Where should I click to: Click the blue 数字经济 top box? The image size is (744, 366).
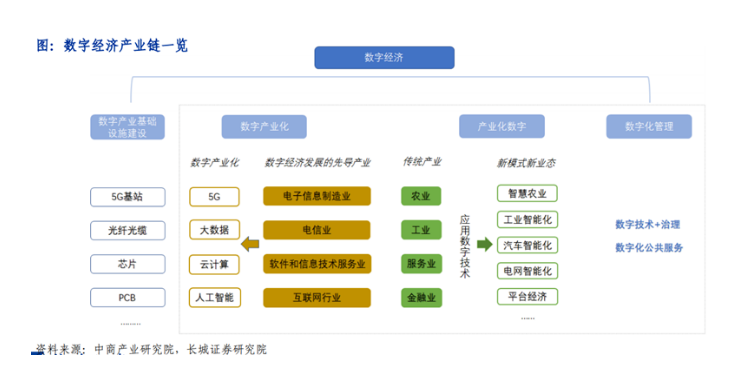click(x=384, y=57)
